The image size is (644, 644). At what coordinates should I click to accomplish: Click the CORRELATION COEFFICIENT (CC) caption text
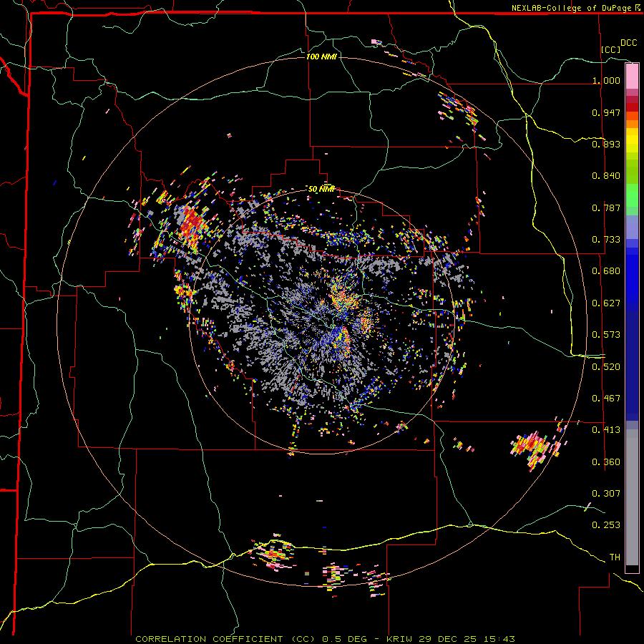[225, 639]
